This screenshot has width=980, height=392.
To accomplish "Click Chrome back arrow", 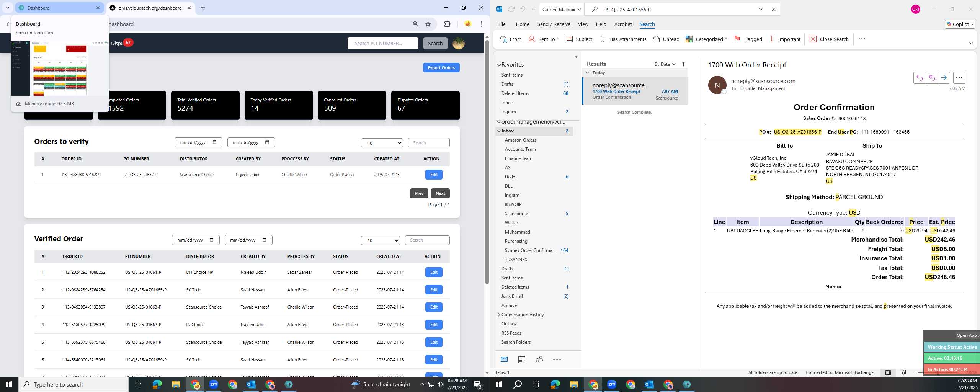I will coord(8,24).
